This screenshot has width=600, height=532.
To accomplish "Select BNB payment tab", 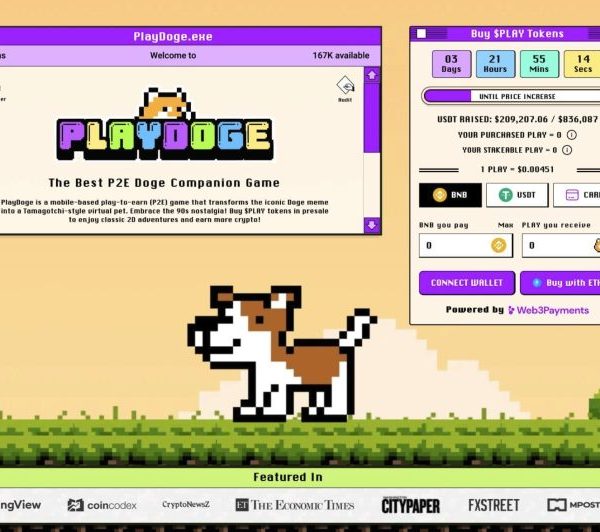I will tap(450, 195).
